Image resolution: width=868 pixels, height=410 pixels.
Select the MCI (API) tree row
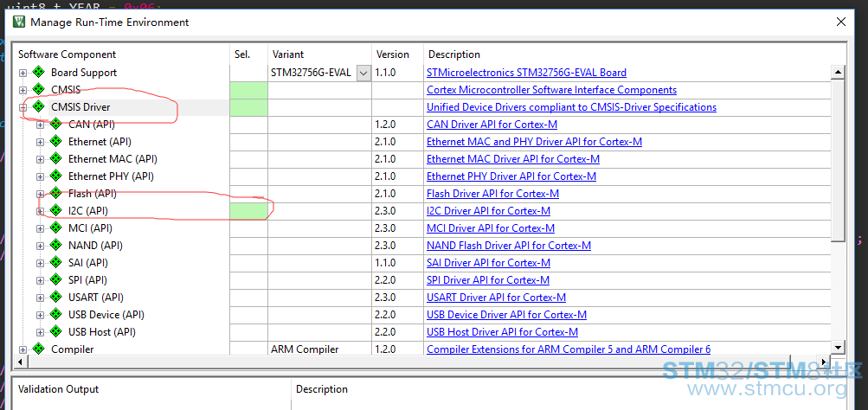click(x=90, y=228)
